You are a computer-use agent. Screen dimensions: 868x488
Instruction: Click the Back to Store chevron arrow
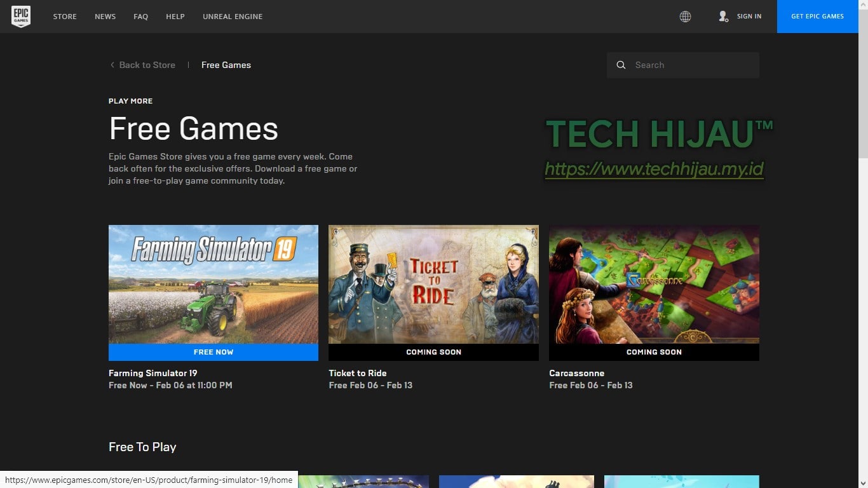pos(112,65)
